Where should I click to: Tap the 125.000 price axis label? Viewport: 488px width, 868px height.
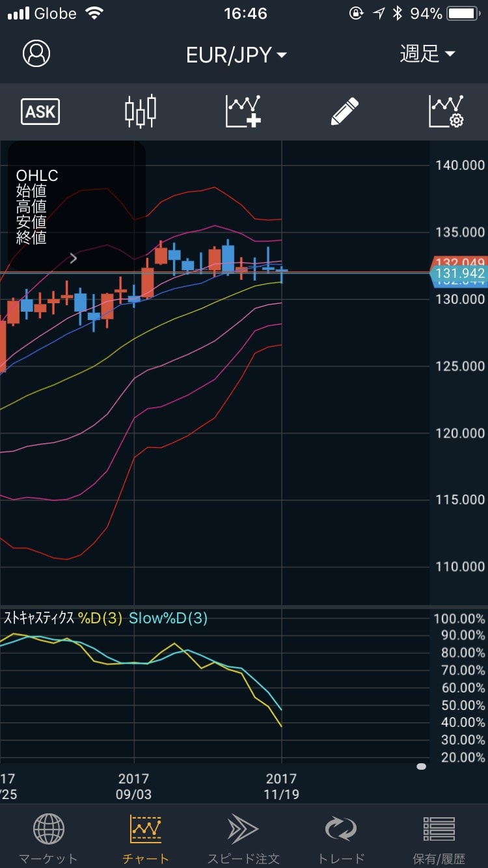pos(460,366)
